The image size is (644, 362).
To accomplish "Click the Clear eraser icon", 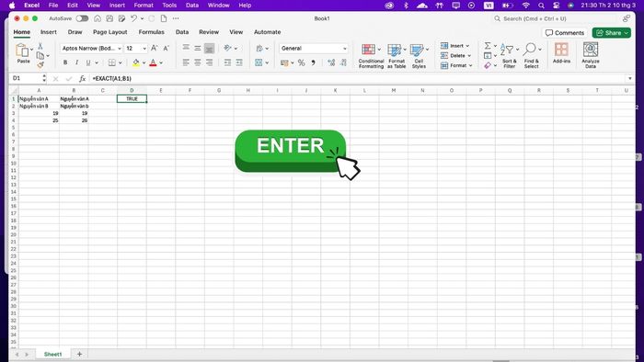I will tap(488, 65).
